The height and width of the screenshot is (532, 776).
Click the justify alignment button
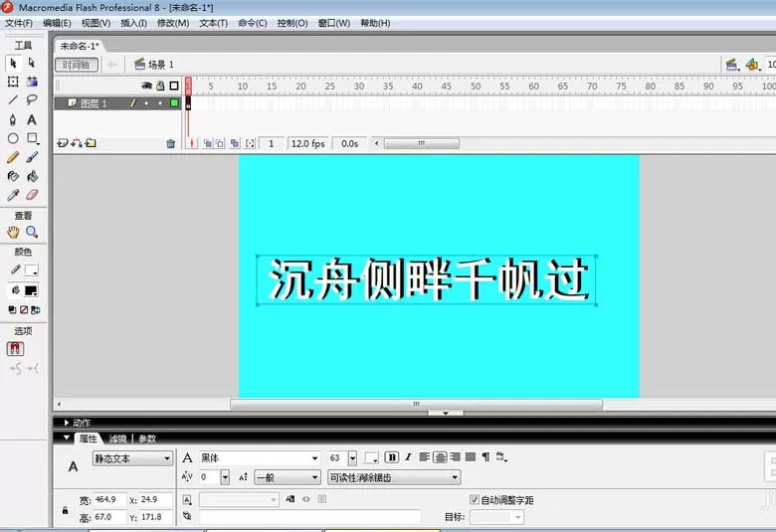(471, 457)
